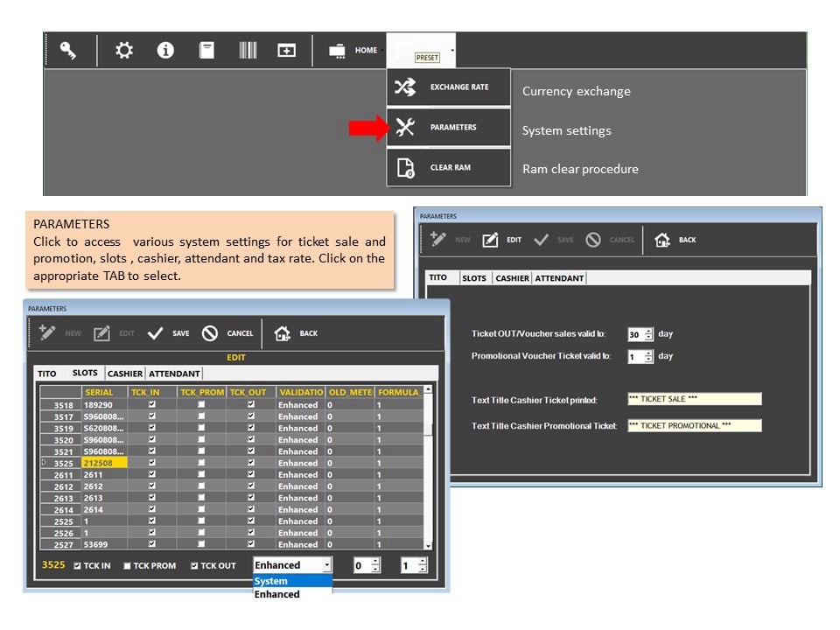This screenshot has width=840, height=630.
Task: Click the TCK_OUT column header
Action: (251, 392)
